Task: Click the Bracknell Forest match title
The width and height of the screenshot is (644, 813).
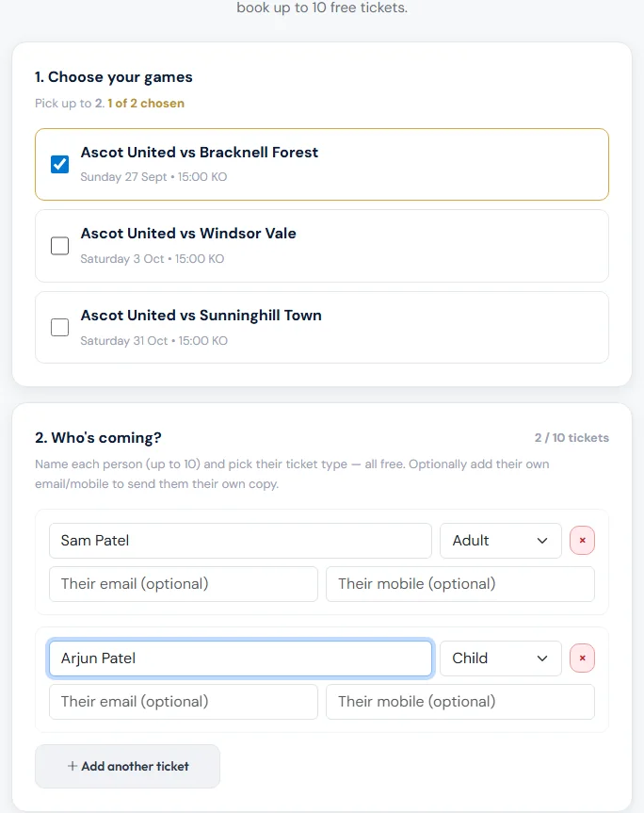Action: click(x=200, y=153)
